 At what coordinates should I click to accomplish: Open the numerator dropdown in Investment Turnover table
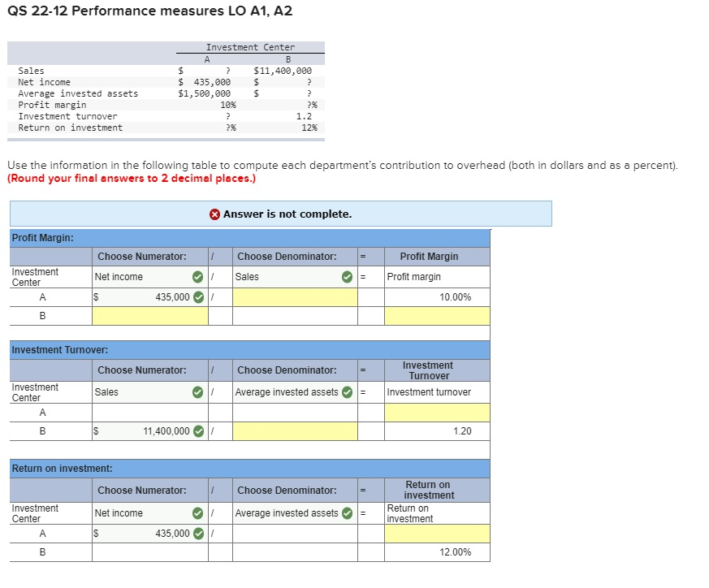(146, 392)
